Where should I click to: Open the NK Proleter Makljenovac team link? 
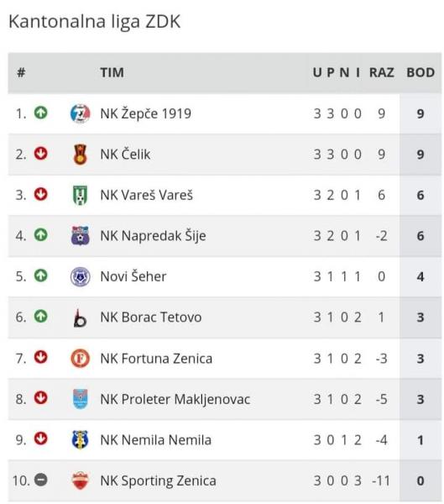[x=175, y=399]
